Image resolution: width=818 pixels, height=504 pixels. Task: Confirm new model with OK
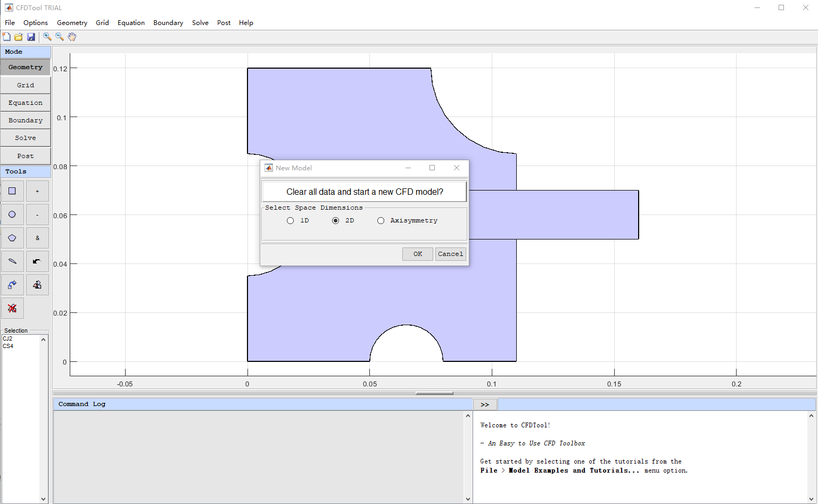[417, 254]
